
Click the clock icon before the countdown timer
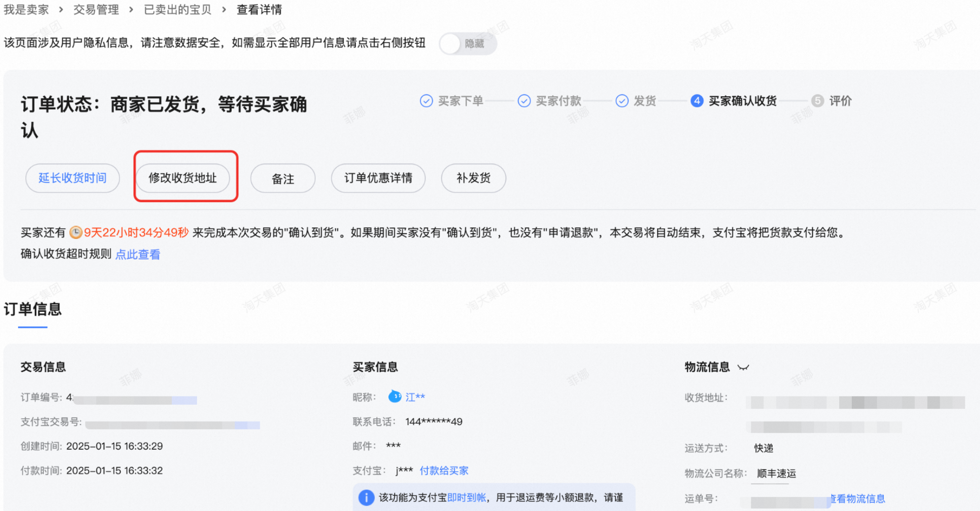pyautogui.click(x=76, y=233)
